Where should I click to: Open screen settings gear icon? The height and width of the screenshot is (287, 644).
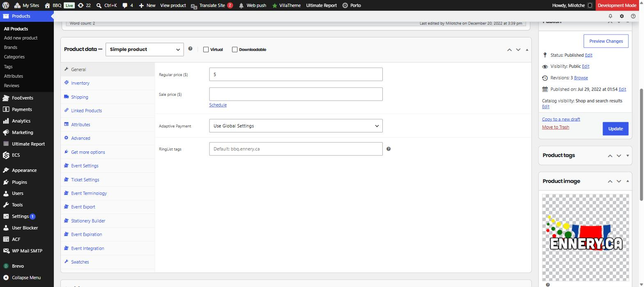click(x=622, y=16)
